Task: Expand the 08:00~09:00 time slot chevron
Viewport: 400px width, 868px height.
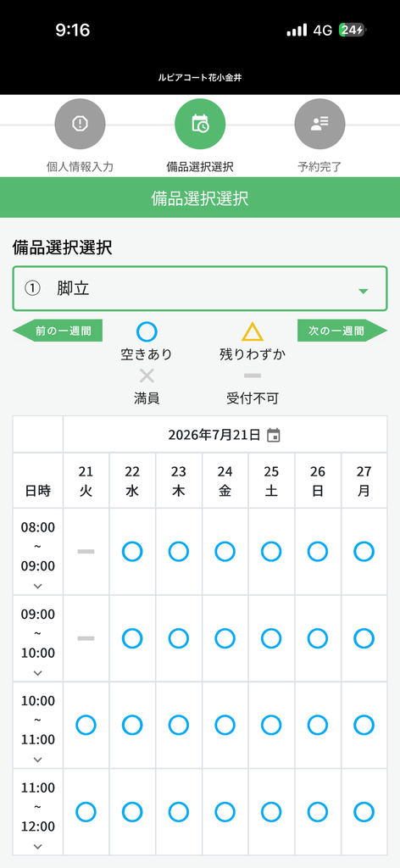Action: [x=37, y=586]
